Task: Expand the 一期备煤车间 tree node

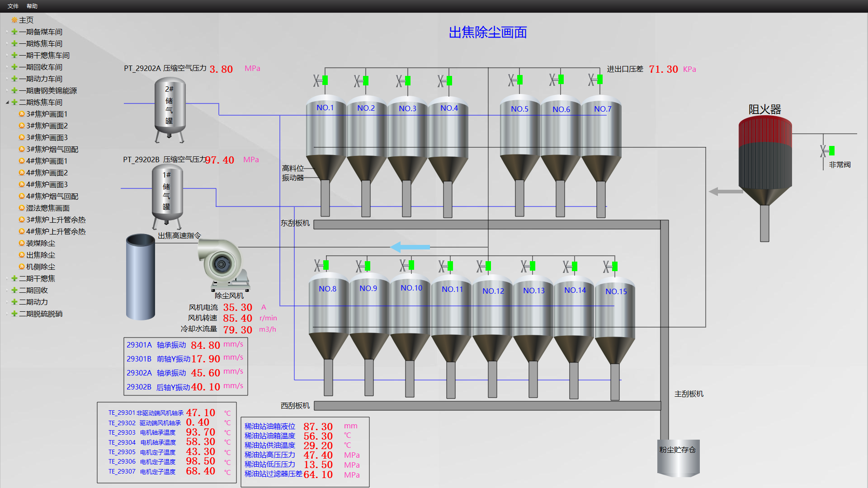Action: (7, 32)
